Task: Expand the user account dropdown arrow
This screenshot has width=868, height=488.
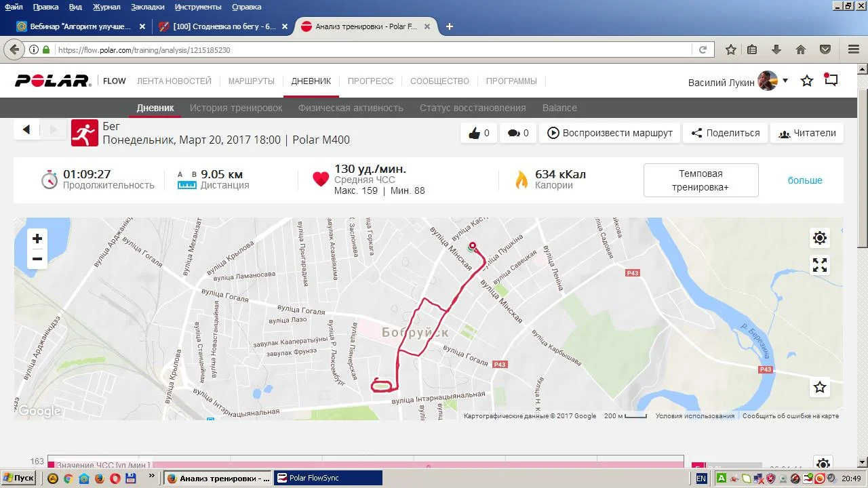Action: (785, 81)
